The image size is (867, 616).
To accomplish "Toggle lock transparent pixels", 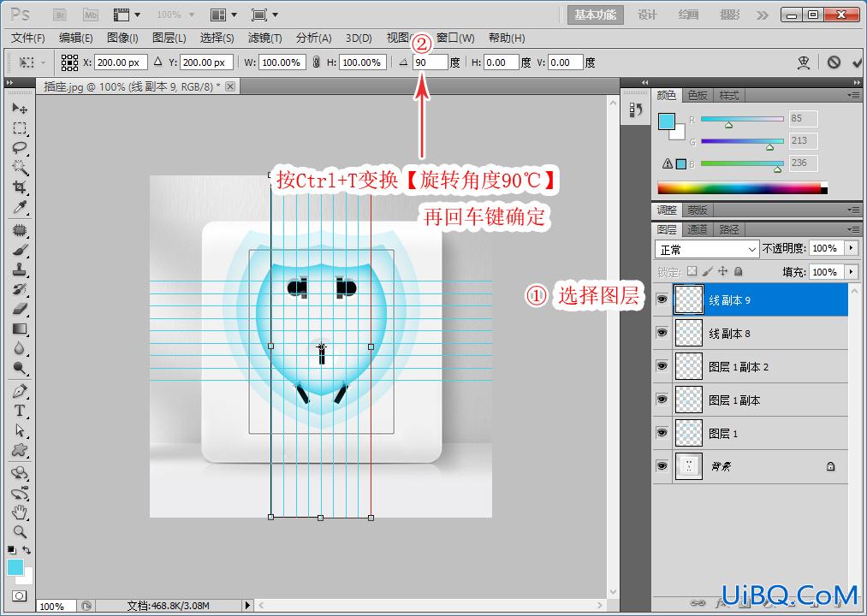I will pyautogui.click(x=692, y=271).
